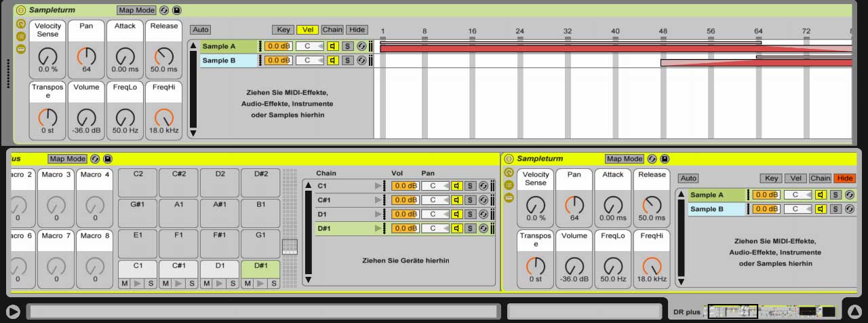Toggle speaker activator of C1 chain

click(x=457, y=186)
